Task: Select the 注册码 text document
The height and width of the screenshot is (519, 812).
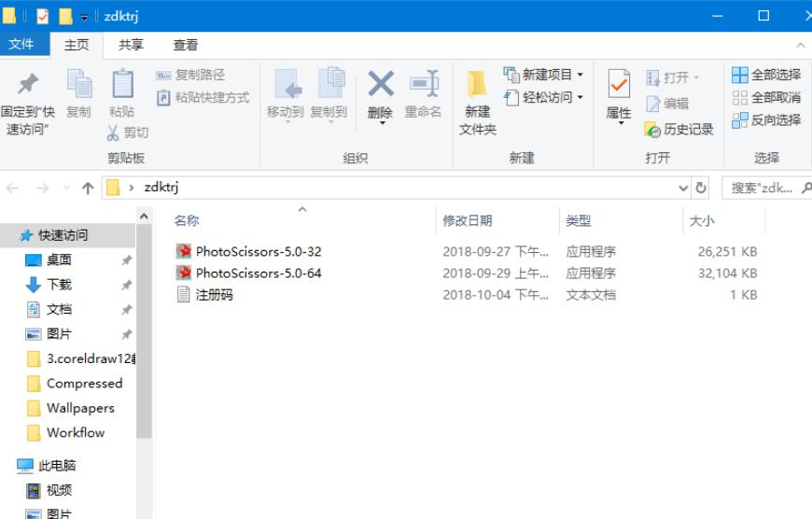Action: click(215, 295)
